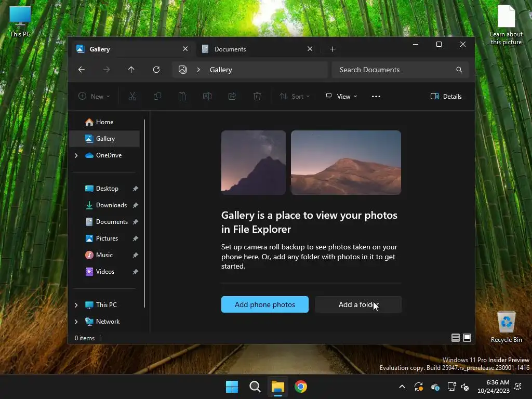This screenshot has width=532, height=399.
Task: Click the forward navigation arrow
Action: [x=107, y=70]
